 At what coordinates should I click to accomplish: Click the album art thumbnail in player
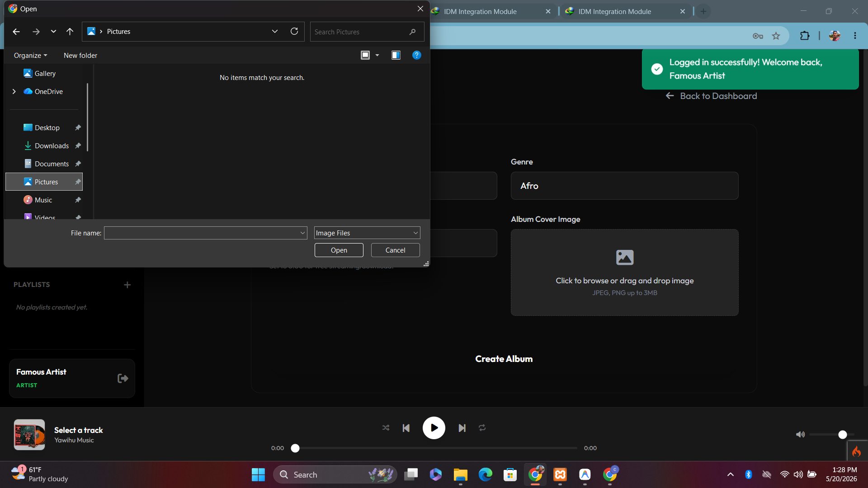pyautogui.click(x=29, y=434)
